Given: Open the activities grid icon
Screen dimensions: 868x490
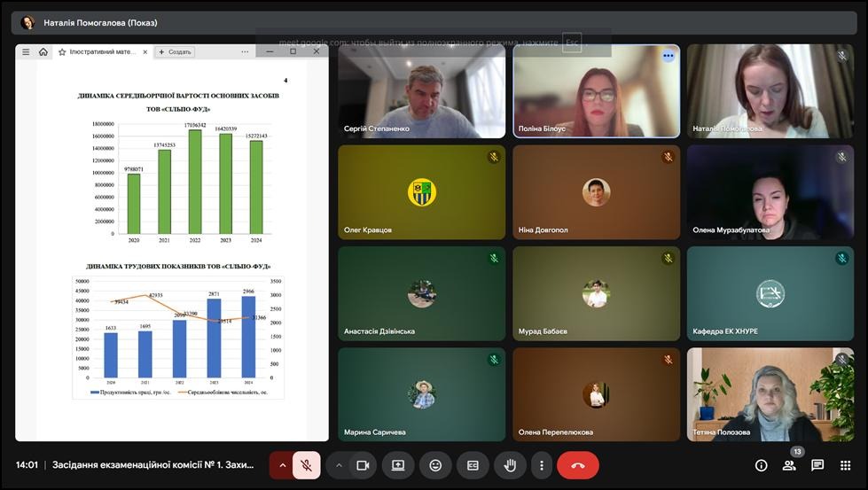Looking at the screenshot, I should coord(845,465).
